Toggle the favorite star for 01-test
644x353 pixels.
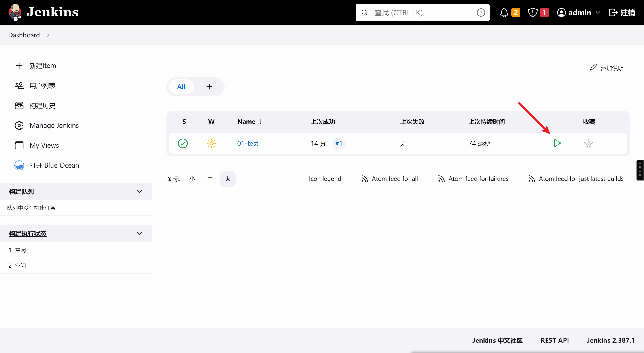coord(588,144)
